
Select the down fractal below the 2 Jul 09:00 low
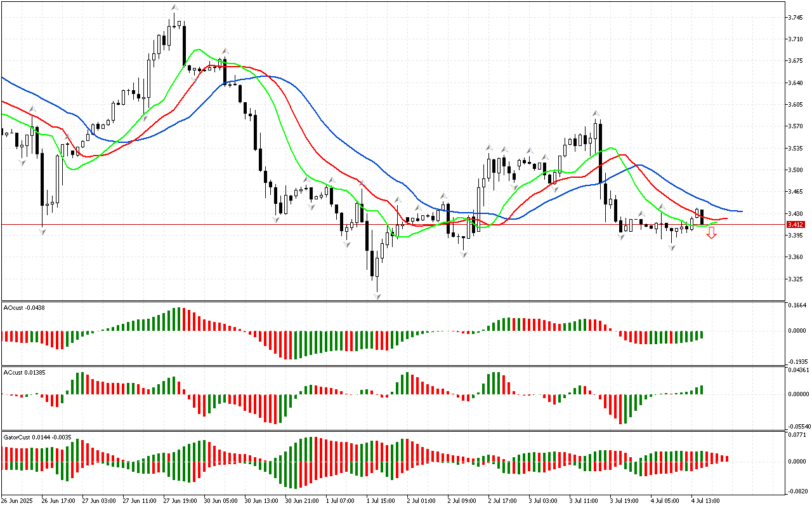(x=464, y=255)
